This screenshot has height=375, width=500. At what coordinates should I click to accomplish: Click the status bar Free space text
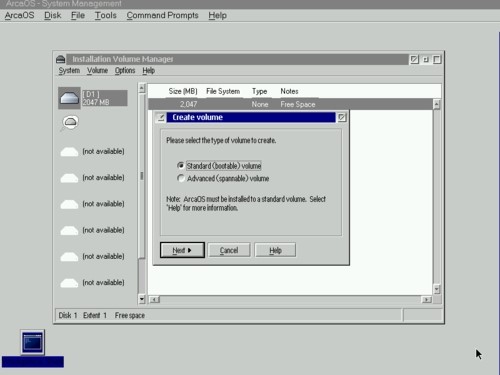click(x=130, y=315)
